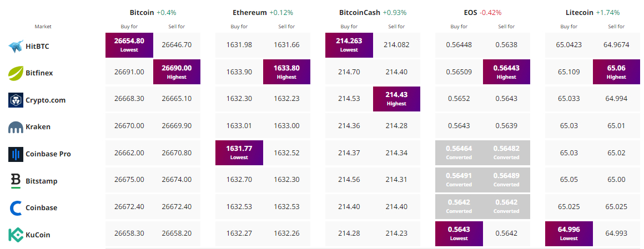Click the Coinbase Pro logo icon

tap(15, 154)
